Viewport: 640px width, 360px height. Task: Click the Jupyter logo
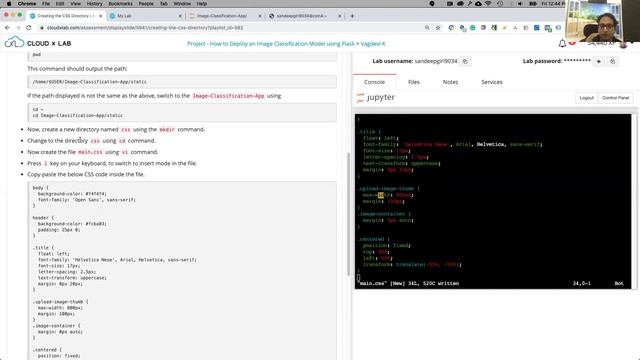coord(376,97)
